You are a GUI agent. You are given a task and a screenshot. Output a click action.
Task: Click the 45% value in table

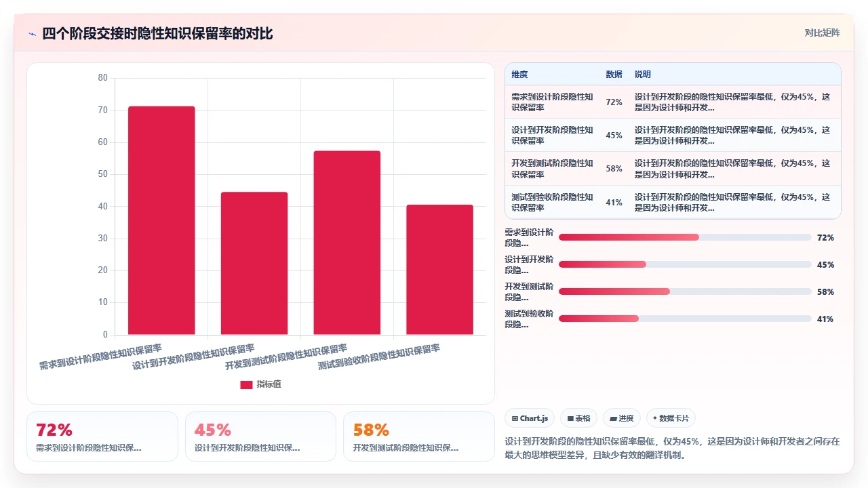[x=614, y=136]
